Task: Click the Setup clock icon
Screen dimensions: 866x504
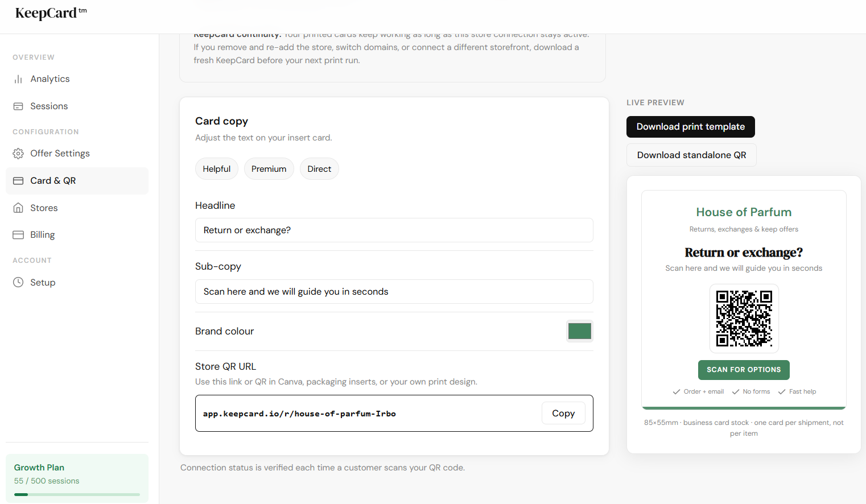Action: click(x=18, y=282)
